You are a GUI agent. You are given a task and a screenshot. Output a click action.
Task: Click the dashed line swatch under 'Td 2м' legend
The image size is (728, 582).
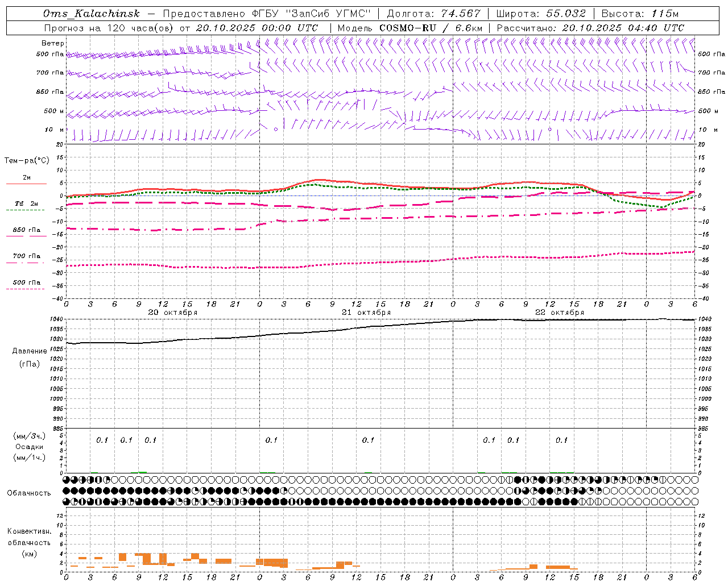click(25, 210)
